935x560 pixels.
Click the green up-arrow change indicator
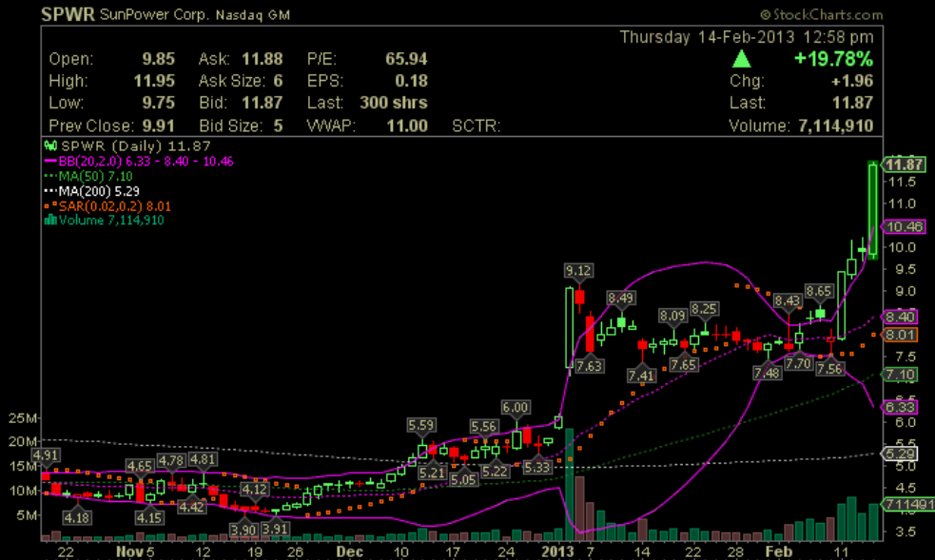pyautogui.click(x=741, y=58)
